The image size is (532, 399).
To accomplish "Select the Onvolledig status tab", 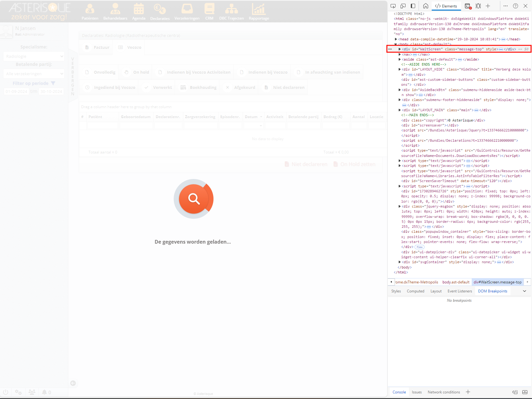I will 100,72.
